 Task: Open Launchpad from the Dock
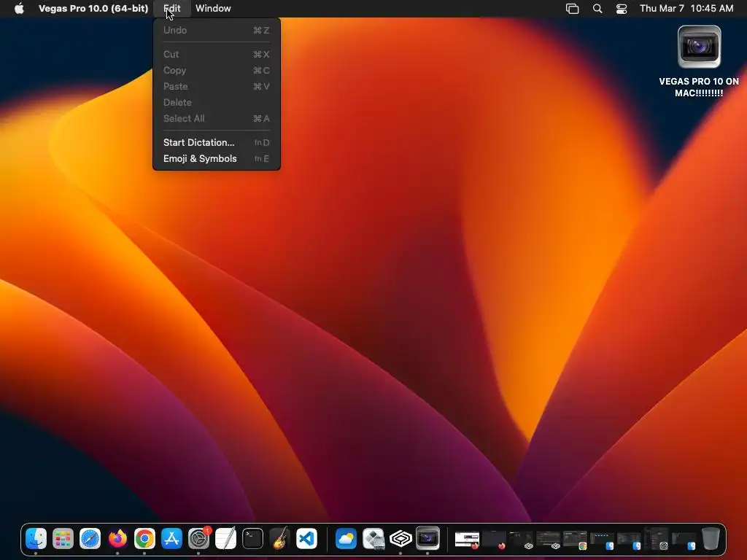(x=63, y=539)
